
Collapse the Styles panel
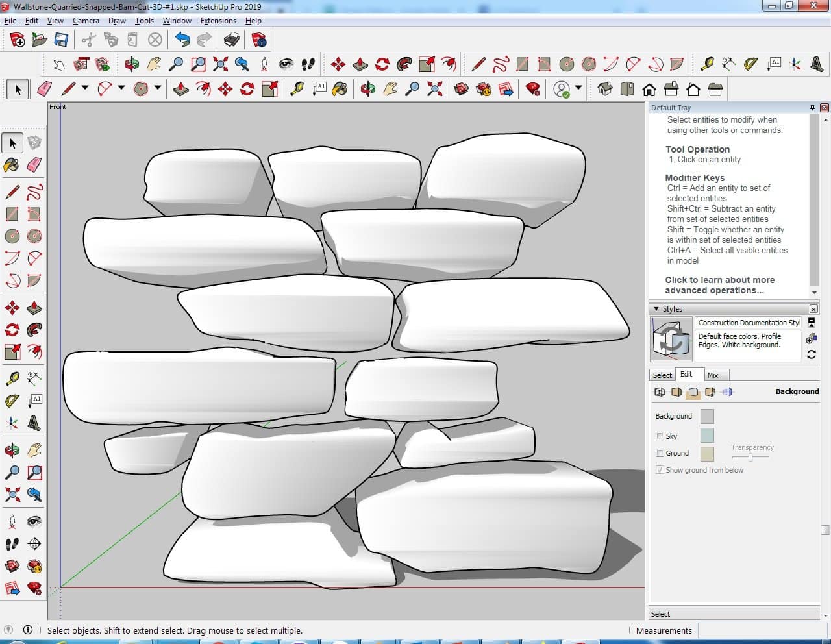[x=656, y=309]
